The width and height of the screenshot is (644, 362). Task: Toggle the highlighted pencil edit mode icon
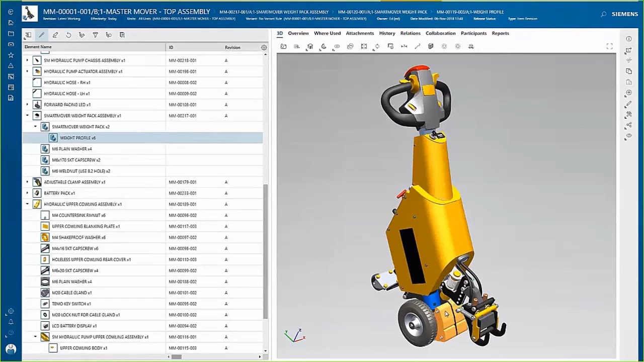pos(42,35)
